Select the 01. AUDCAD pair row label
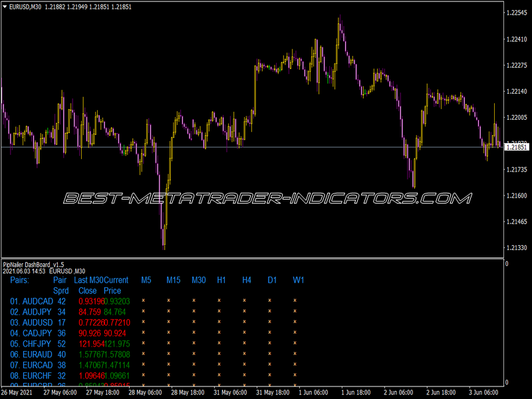Image resolution: width=532 pixels, height=399 pixels. point(31,302)
